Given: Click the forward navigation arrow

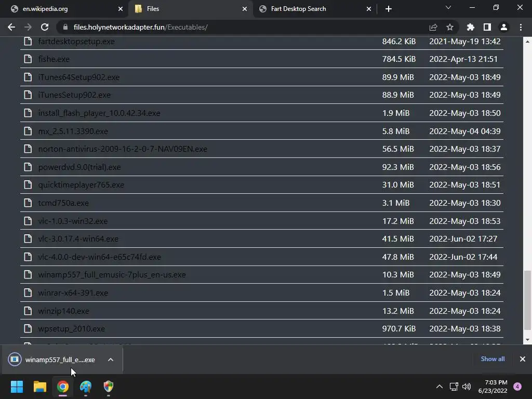Looking at the screenshot, I should 28,27.
